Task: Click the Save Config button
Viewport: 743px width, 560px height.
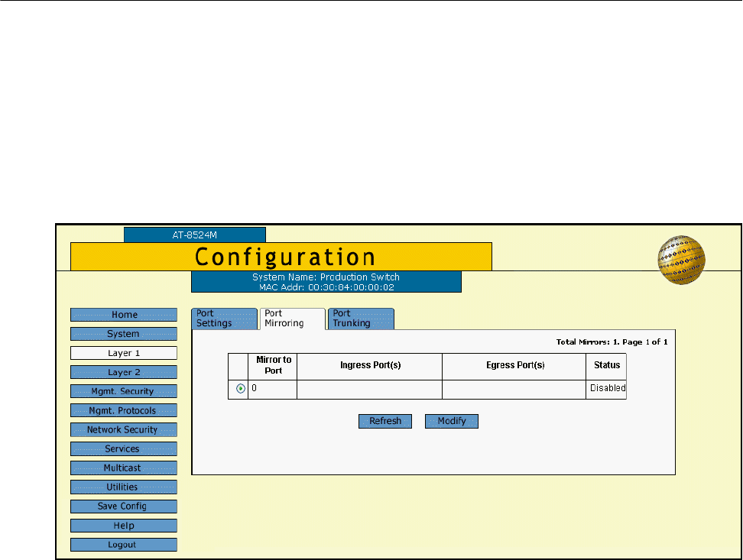Action: tap(124, 507)
